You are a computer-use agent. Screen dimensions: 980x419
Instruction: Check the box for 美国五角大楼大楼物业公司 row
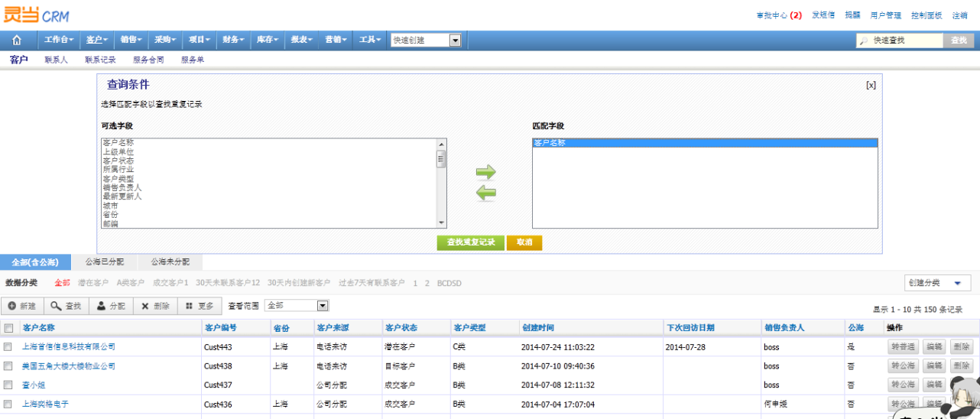(8, 366)
